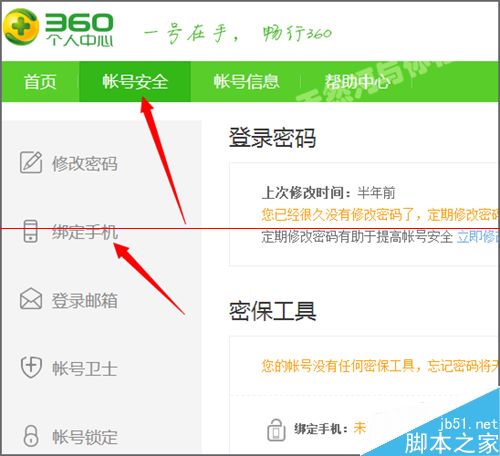
Task: Click the 绑定手机 phone icon
Action: point(30,231)
